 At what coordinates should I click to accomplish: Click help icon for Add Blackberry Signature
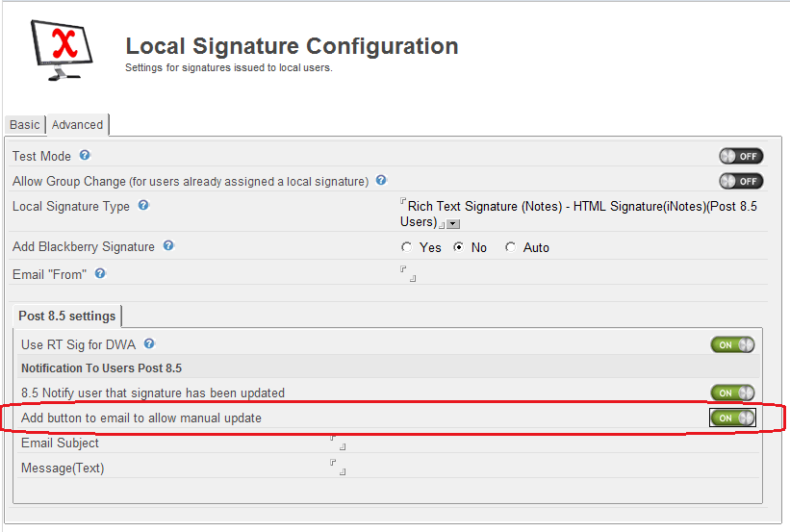coord(168,245)
